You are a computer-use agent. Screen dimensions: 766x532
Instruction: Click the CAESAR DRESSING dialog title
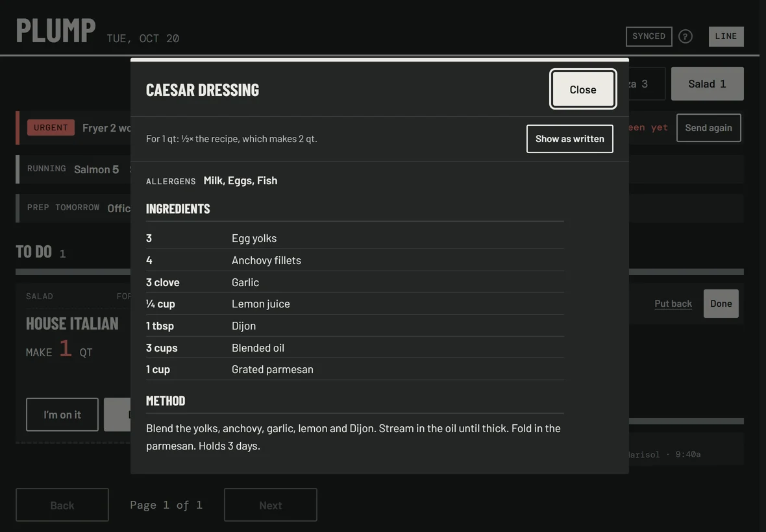(x=203, y=90)
